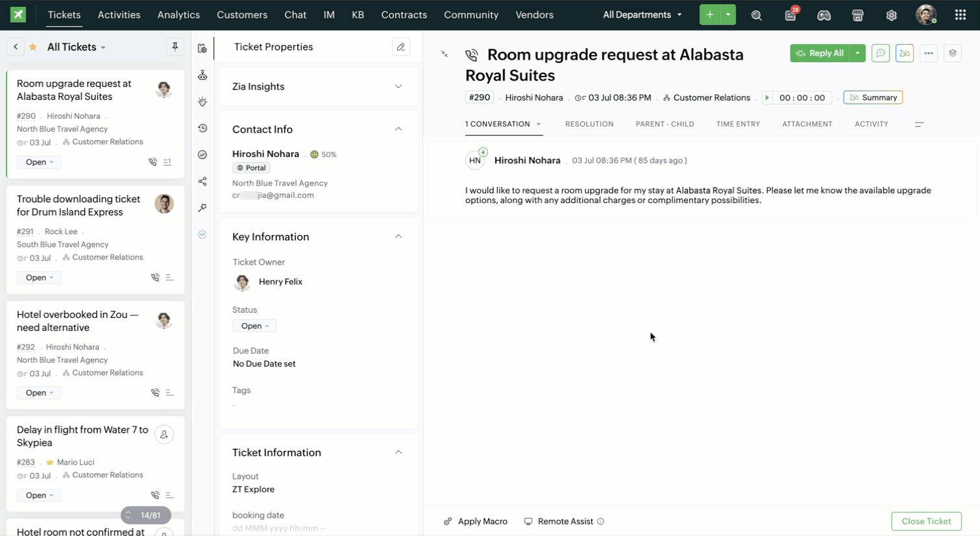Click the Close Ticket button

925,521
